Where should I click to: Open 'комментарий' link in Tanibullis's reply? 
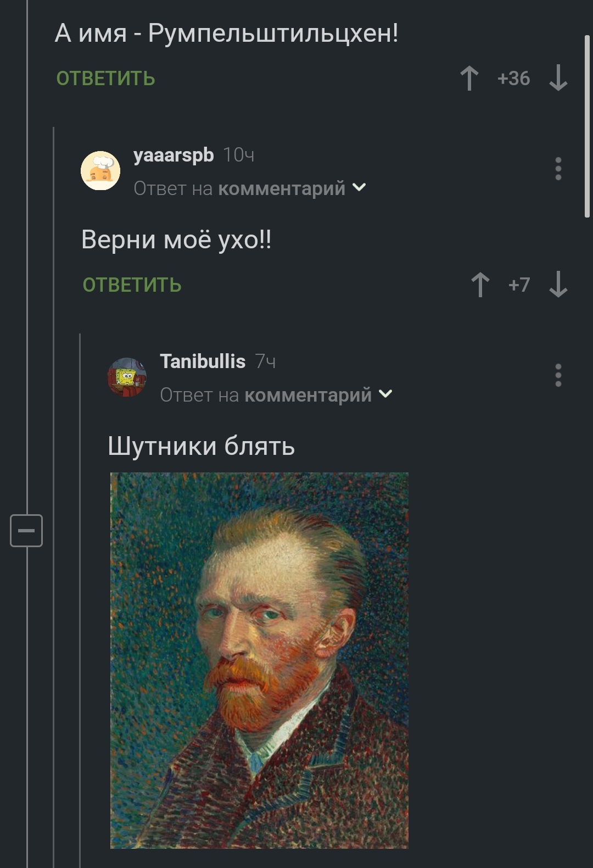(308, 395)
